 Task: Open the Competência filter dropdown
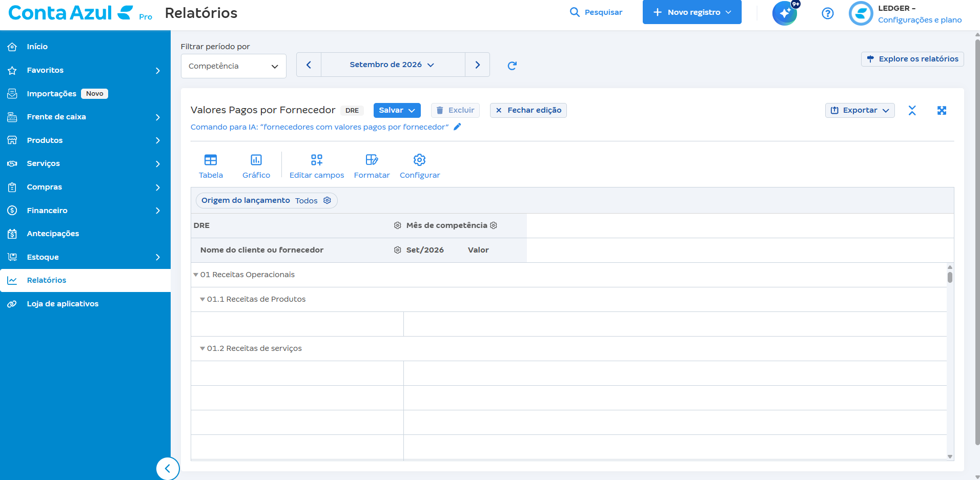[233, 66]
